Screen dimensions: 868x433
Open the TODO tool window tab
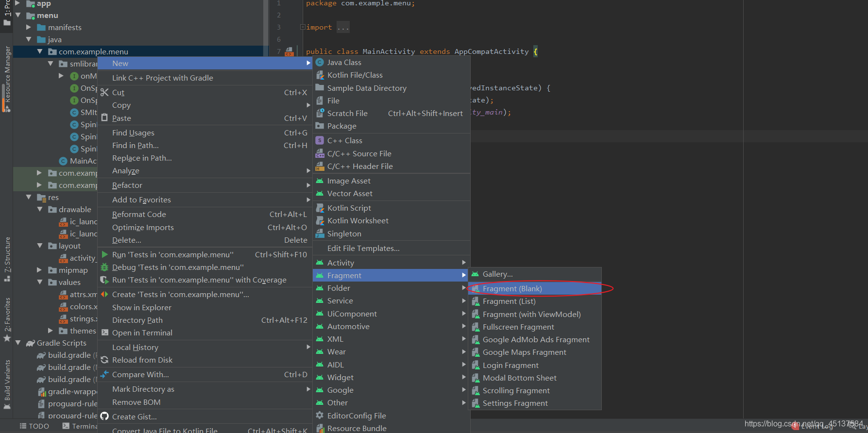tap(34, 426)
